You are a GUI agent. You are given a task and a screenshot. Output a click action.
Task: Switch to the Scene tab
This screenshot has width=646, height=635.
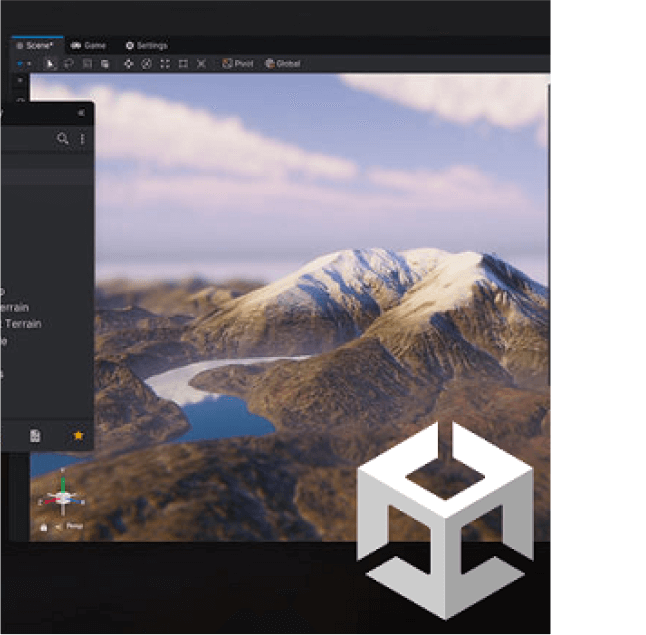click(36, 46)
